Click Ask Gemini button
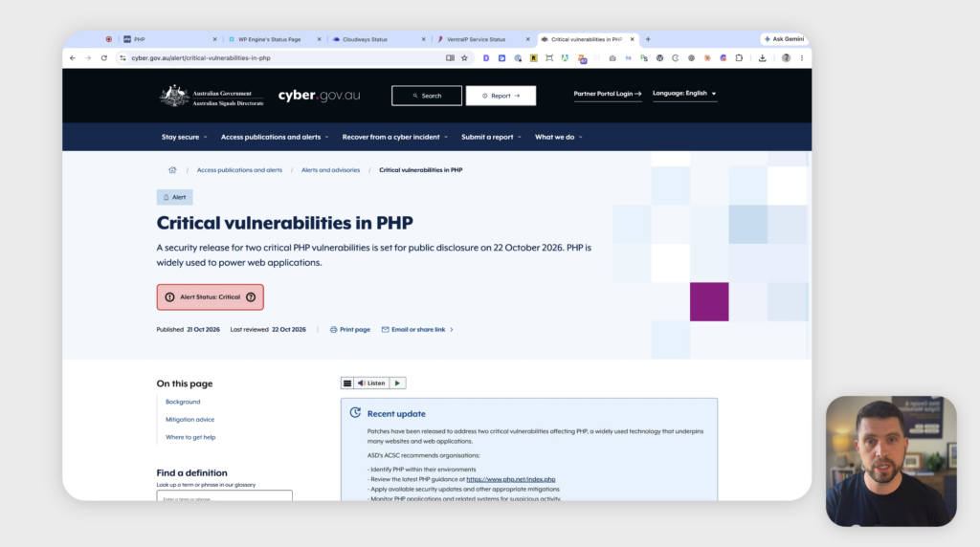This screenshot has width=980, height=547. (784, 38)
